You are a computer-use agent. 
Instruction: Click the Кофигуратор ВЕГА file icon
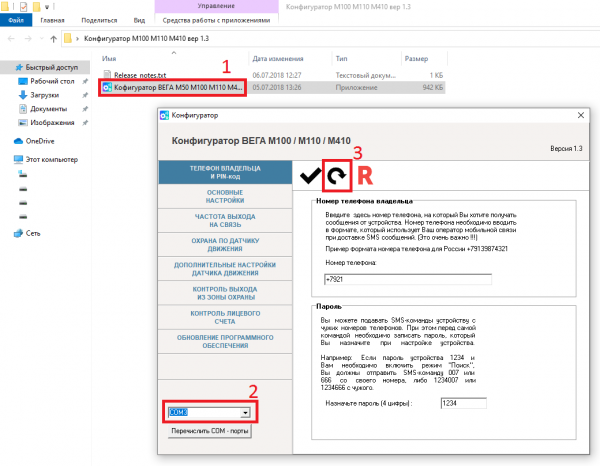pyautogui.click(x=107, y=88)
